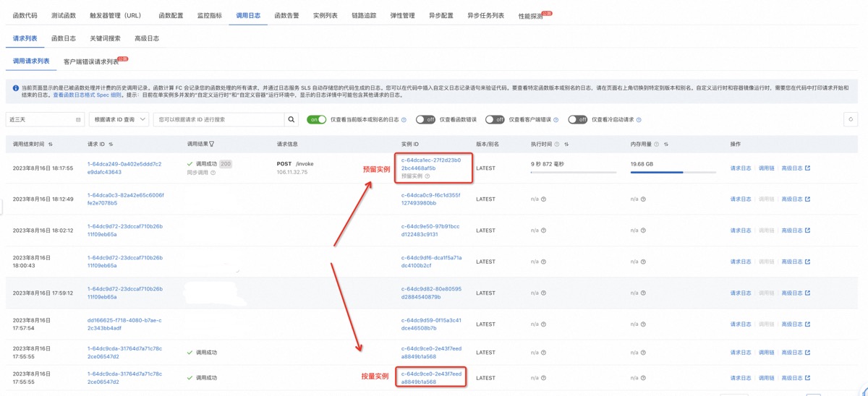Open the 监控指标 tab

click(210, 15)
